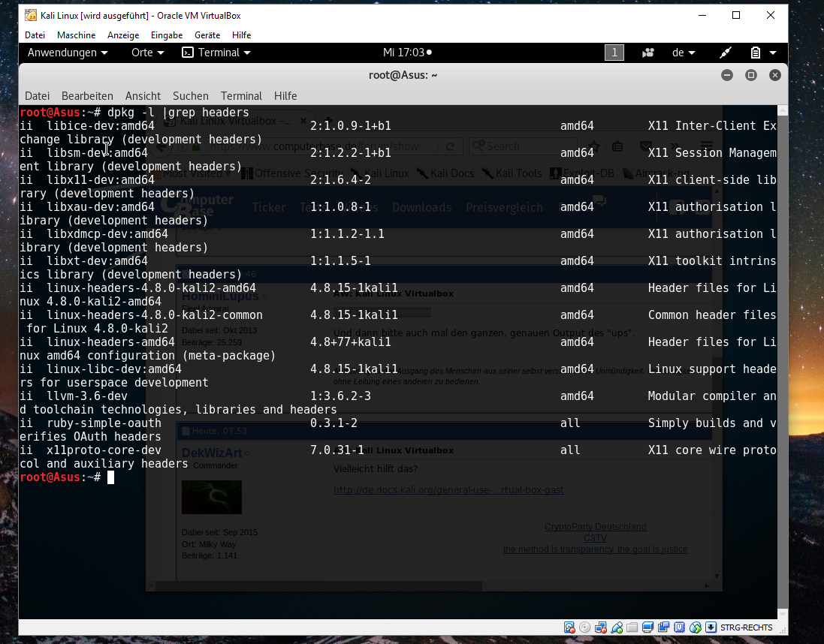Click the Terminal app icon in Kali top bar

[x=188, y=53]
